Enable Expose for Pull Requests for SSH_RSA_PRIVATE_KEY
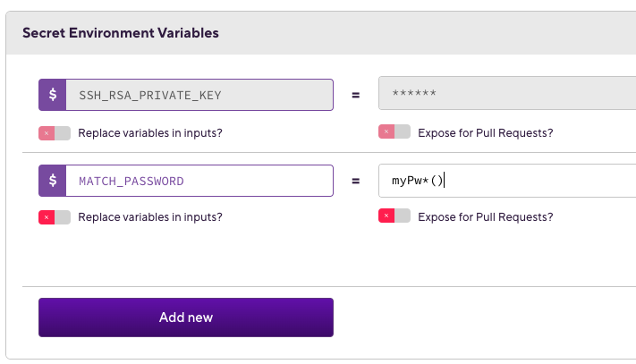Image resolution: width=636 pixels, height=364 pixels. [394, 132]
